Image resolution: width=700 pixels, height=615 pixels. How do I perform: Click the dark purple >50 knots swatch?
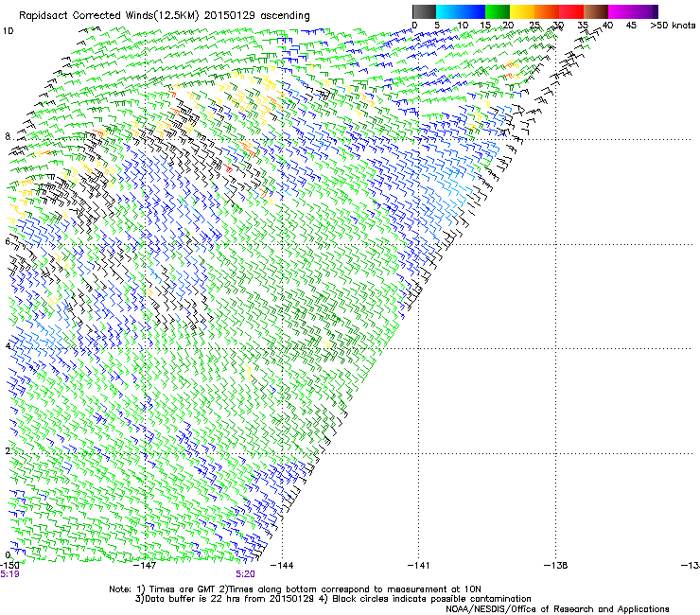pyautogui.click(x=656, y=11)
